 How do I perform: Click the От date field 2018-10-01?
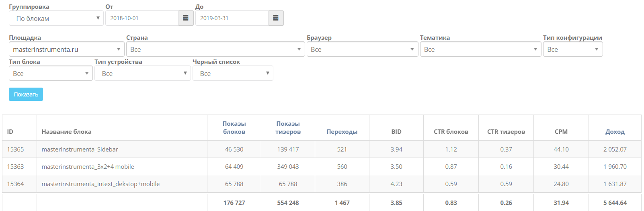pos(142,18)
